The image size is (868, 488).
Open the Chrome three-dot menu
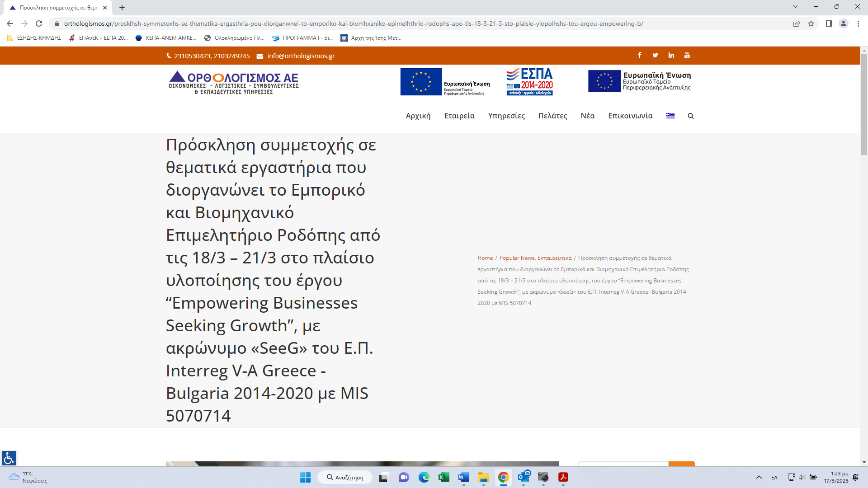coord(858,23)
